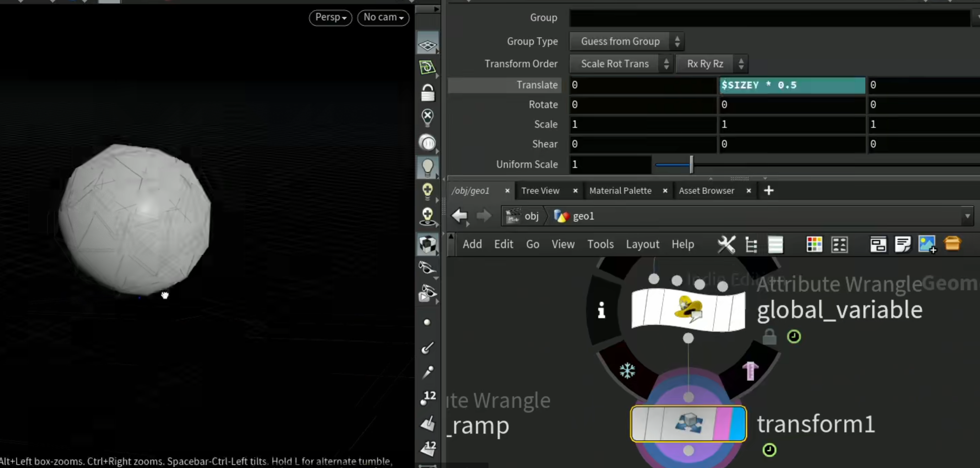Image resolution: width=980 pixels, height=468 pixels.
Task: Click the node shape grid icon
Action: (839, 244)
